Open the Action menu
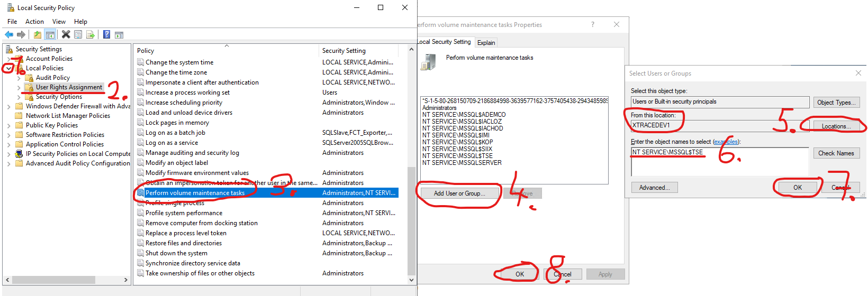The width and height of the screenshot is (868, 296). click(34, 22)
